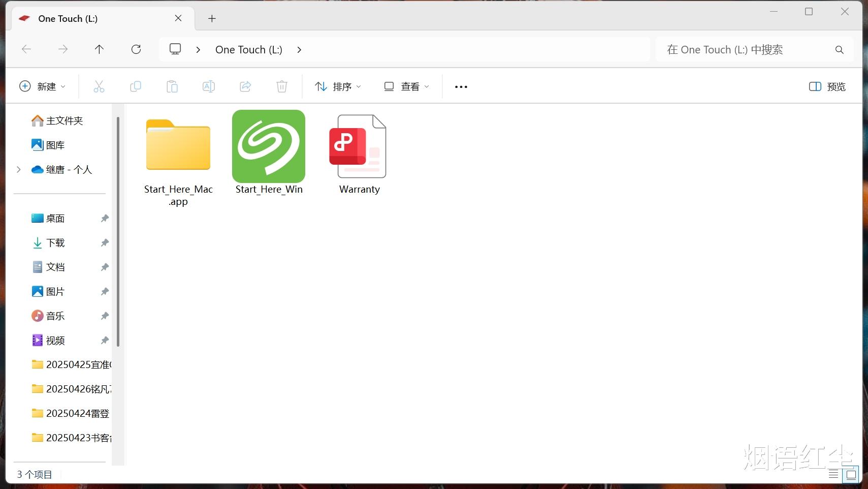
Task: Switch to large icons view button
Action: pos(851,475)
